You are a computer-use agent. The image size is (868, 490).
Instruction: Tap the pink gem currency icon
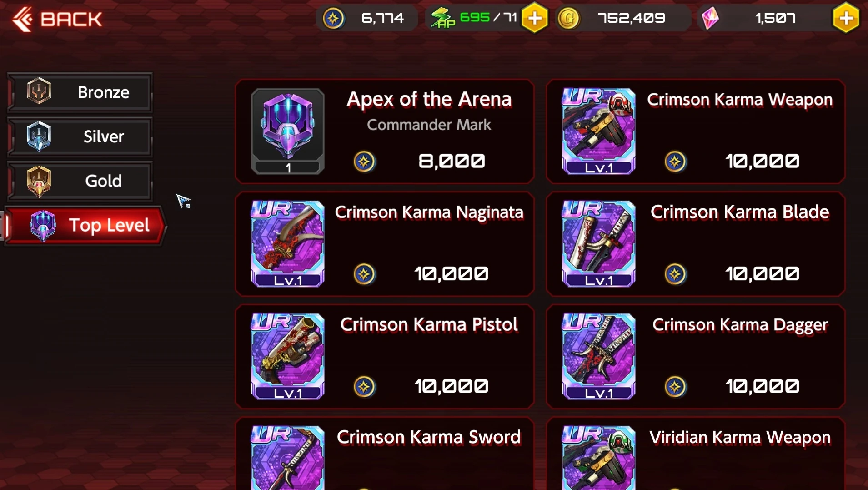pos(710,18)
